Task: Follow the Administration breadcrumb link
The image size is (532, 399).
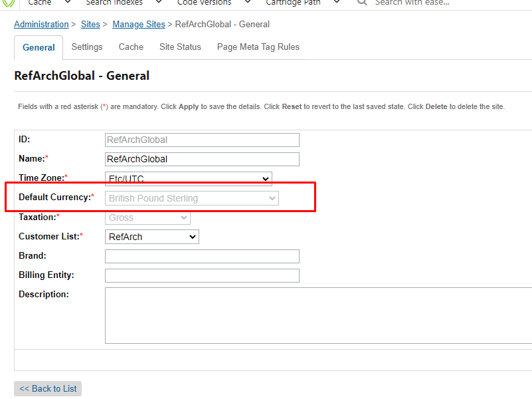Action: point(41,25)
